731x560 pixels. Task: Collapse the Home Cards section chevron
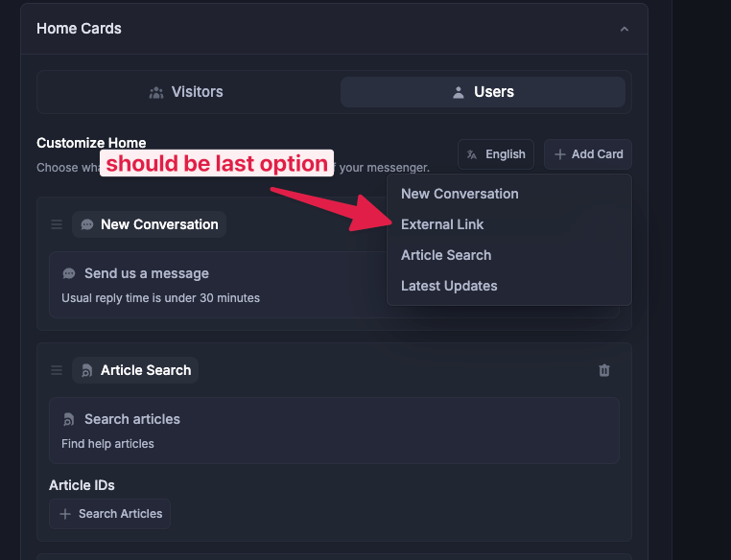625,30
